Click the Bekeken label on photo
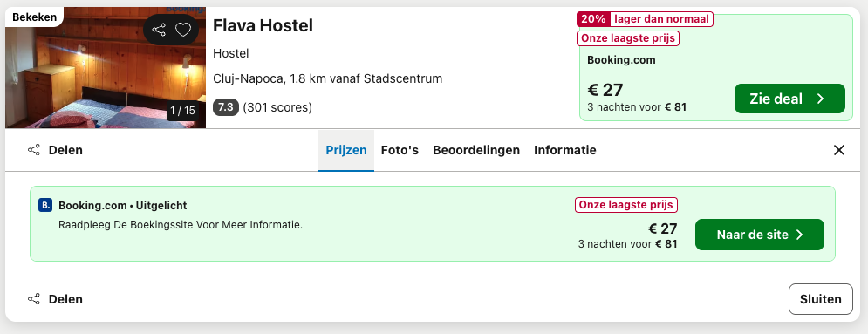 (x=34, y=17)
